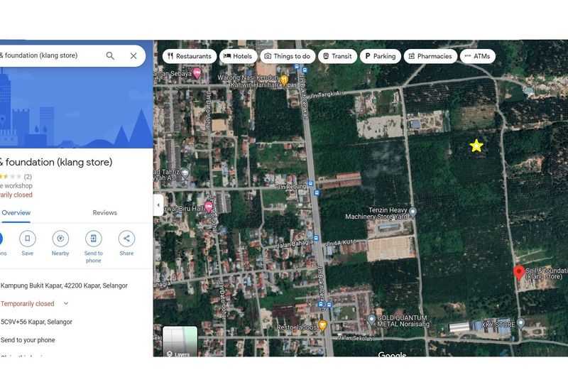Select Tenzin Heavy Machinery Store Yard marker
The image size is (568, 392).
pyautogui.click(x=413, y=212)
